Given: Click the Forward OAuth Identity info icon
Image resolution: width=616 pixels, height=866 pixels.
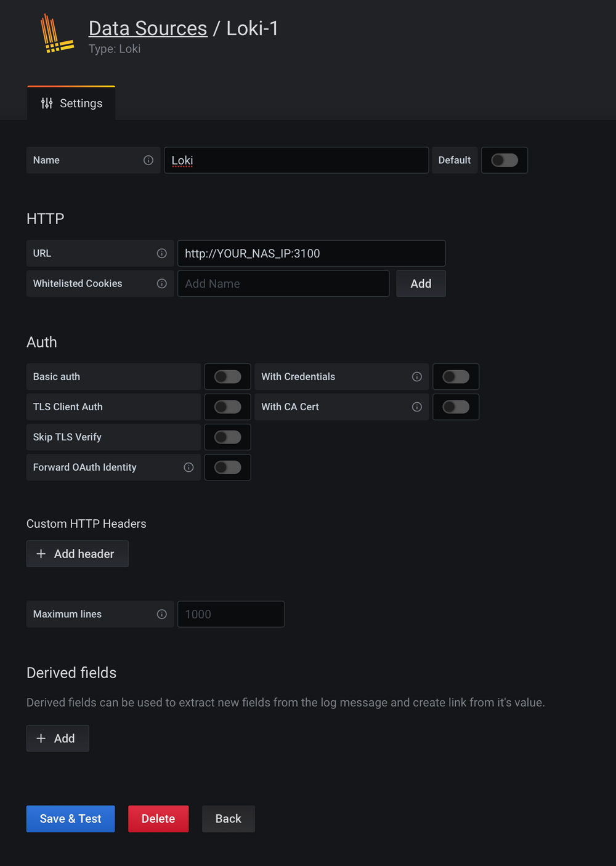Looking at the screenshot, I should 189,467.
